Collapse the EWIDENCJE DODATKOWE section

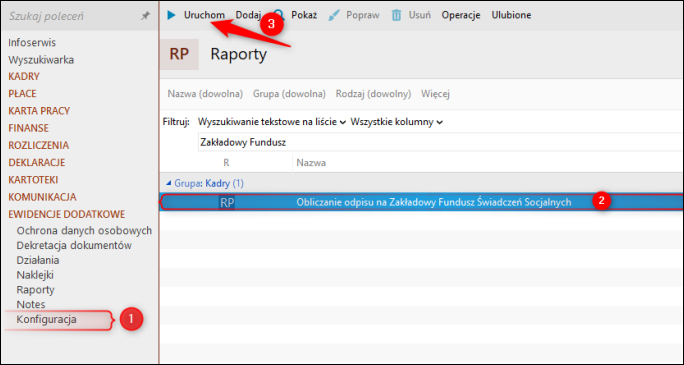(x=66, y=214)
